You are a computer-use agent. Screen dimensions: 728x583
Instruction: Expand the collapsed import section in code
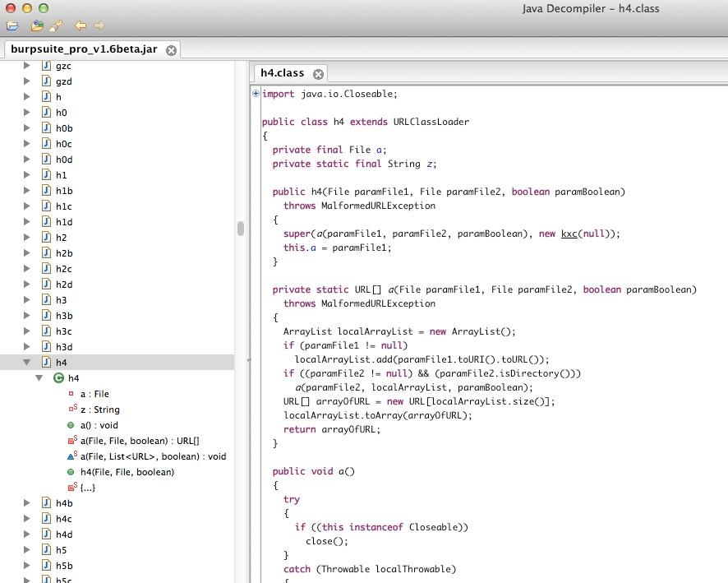(x=256, y=94)
